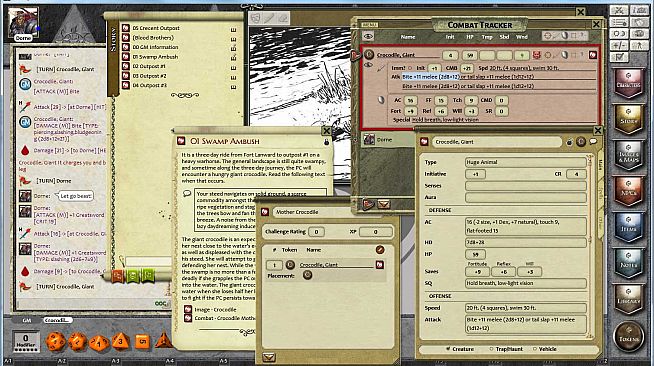Click the Challenge Rating field

tap(316, 232)
